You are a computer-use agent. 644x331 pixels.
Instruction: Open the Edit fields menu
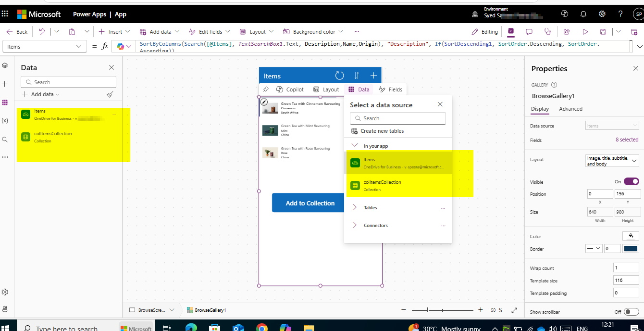tap(210, 32)
